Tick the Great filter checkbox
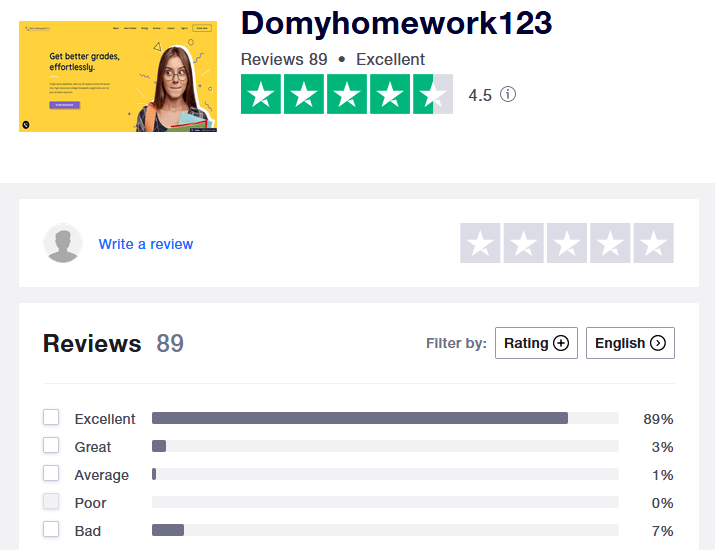 (x=51, y=445)
